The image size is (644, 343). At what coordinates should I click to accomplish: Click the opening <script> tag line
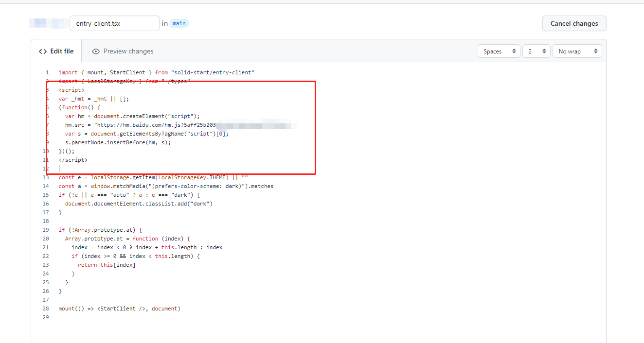tap(72, 90)
